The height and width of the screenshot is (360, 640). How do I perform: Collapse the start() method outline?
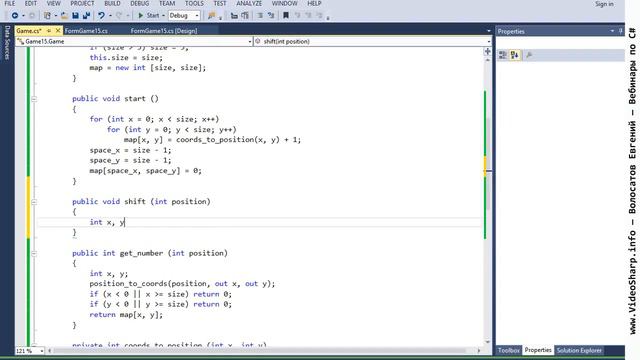point(34,99)
